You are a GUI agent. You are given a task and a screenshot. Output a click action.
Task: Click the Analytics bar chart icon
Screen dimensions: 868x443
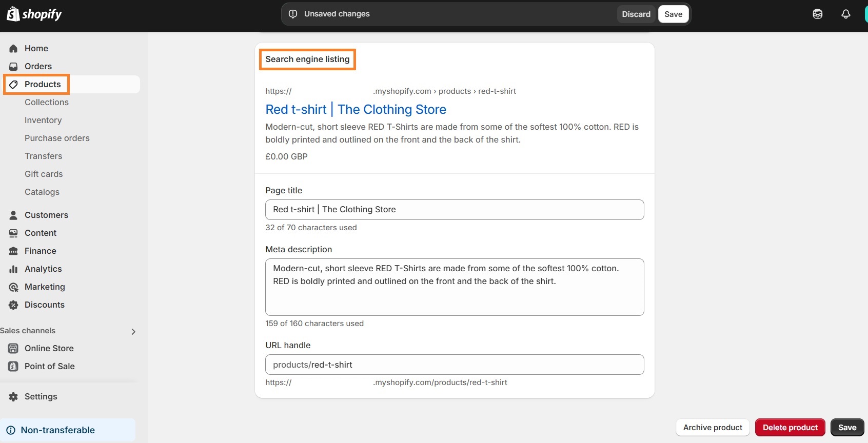tap(13, 269)
